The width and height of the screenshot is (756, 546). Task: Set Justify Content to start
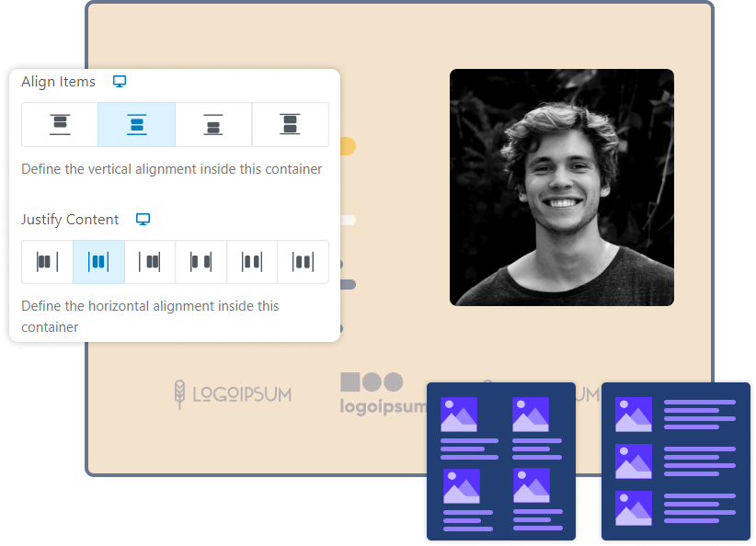47,262
